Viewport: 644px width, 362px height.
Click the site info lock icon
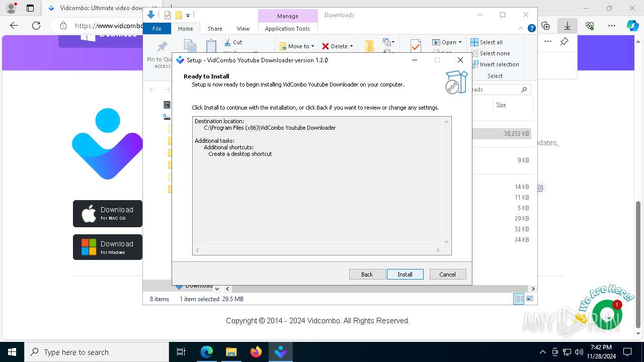63,26
